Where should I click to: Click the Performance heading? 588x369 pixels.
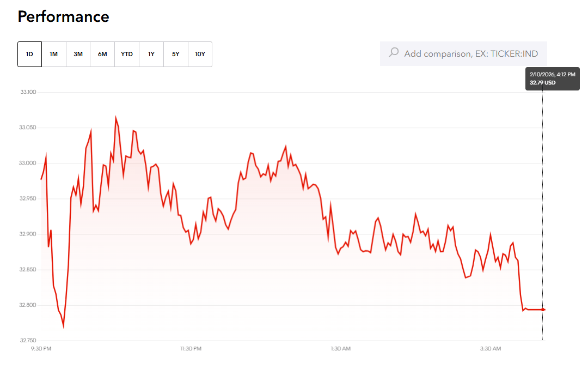coord(63,17)
